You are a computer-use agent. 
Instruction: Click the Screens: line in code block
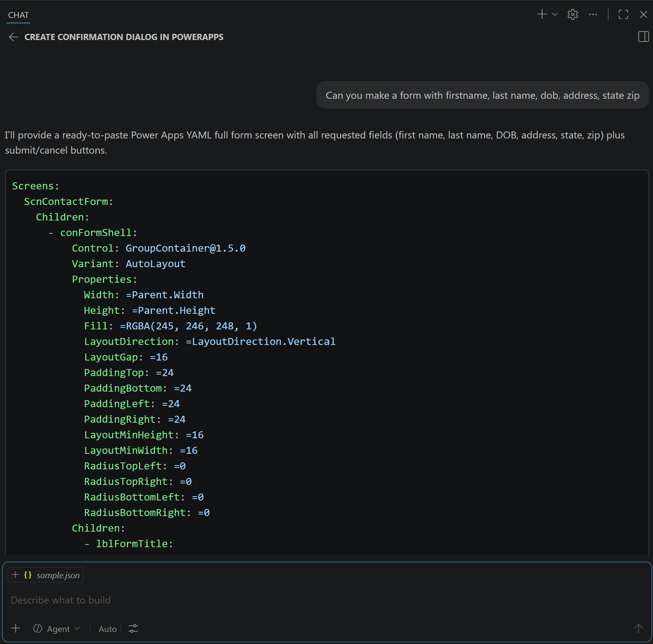tap(36, 186)
